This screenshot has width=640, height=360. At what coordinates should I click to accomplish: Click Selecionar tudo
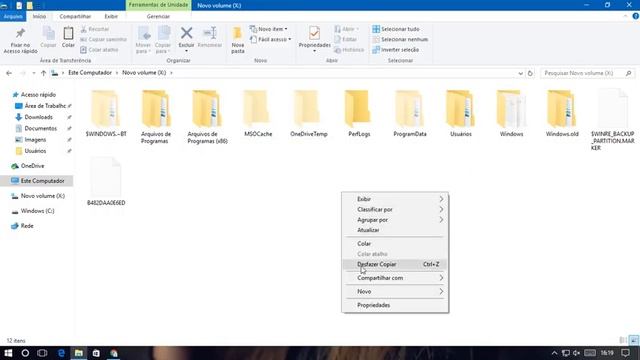click(396, 29)
